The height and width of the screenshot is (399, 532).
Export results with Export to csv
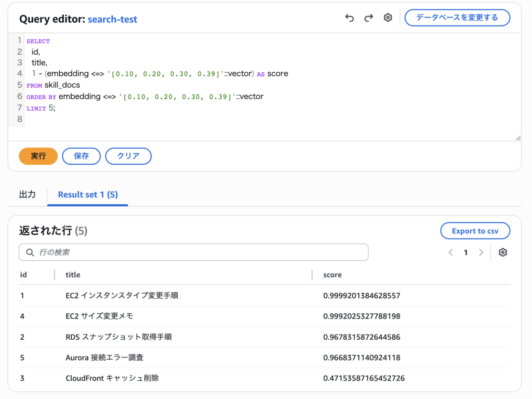click(x=475, y=231)
